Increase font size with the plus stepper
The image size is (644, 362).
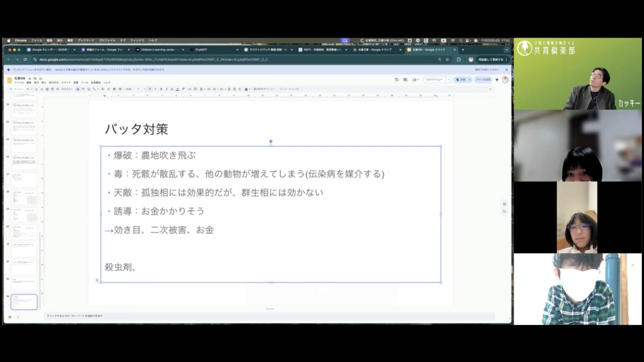tap(156, 89)
